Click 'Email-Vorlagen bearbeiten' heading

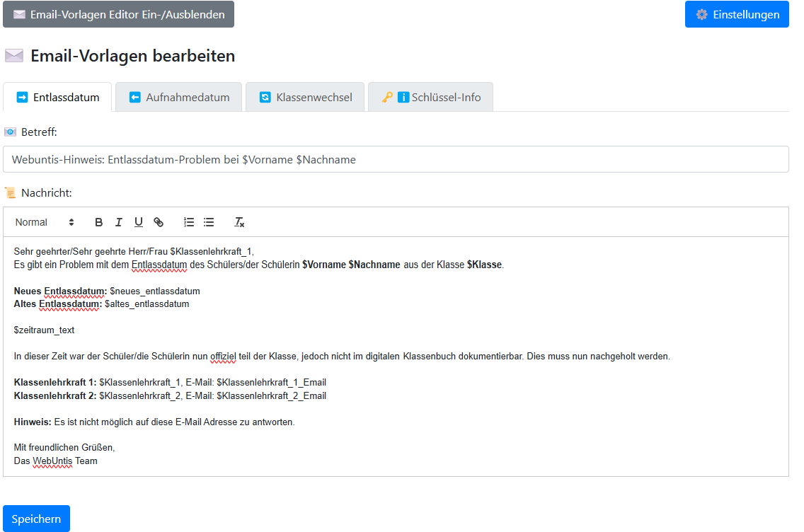133,56
